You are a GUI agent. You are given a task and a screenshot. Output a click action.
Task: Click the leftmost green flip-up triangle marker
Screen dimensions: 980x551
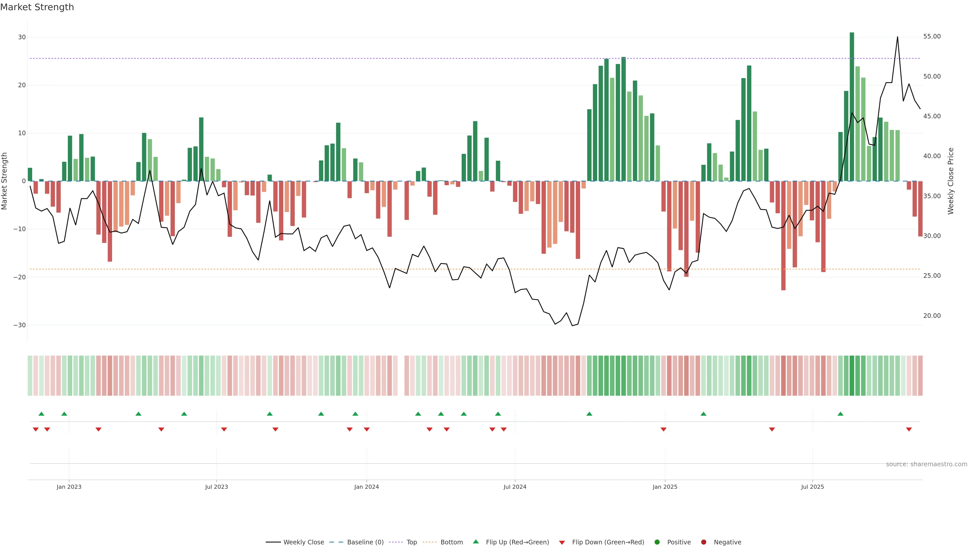(x=41, y=414)
